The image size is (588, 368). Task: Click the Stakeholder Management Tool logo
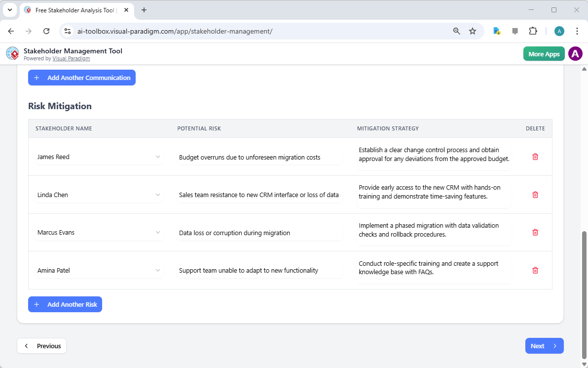tap(12, 53)
